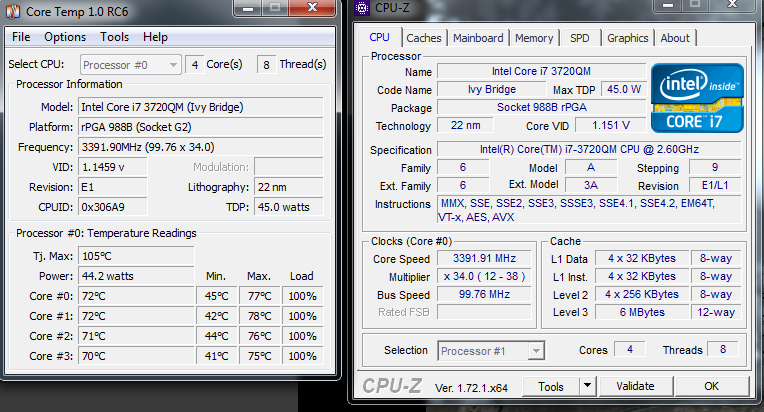Close the Core Temp window
The height and width of the screenshot is (412, 764).
[x=312, y=7]
